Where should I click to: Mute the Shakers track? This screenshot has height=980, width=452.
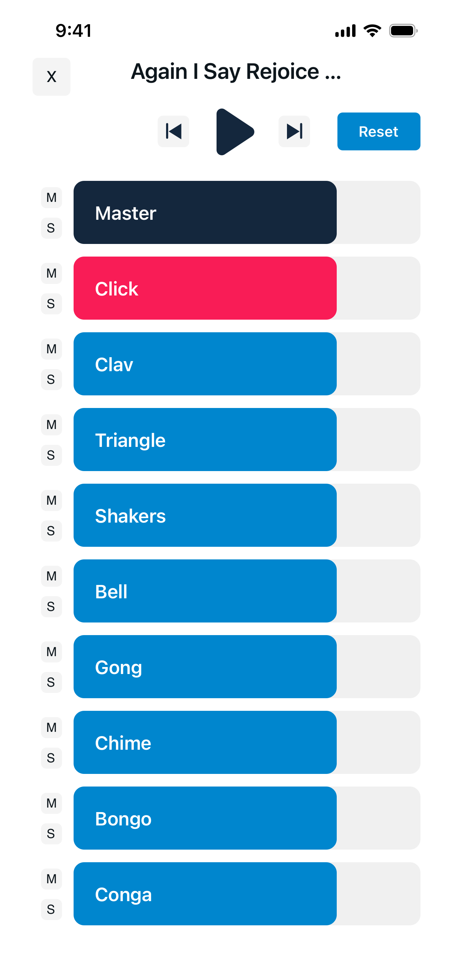pyautogui.click(x=52, y=500)
